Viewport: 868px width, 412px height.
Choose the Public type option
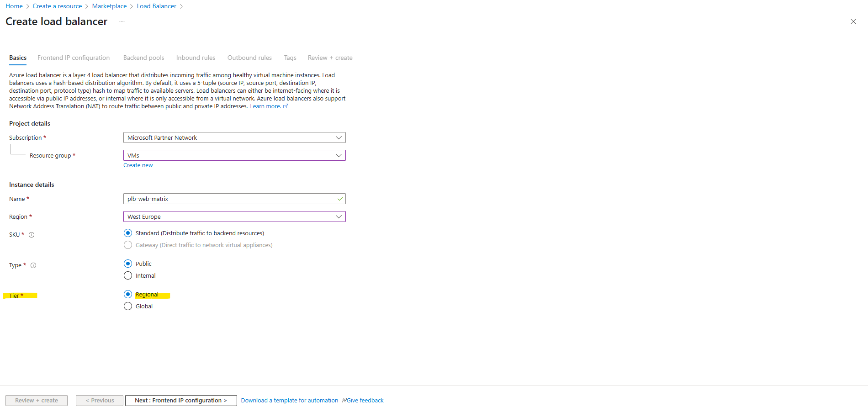(x=128, y=264)
